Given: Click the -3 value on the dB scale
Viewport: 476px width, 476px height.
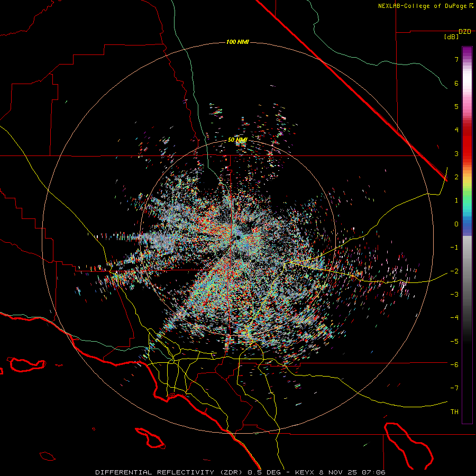Looking at the screenshot, I should tap(454, 295).
